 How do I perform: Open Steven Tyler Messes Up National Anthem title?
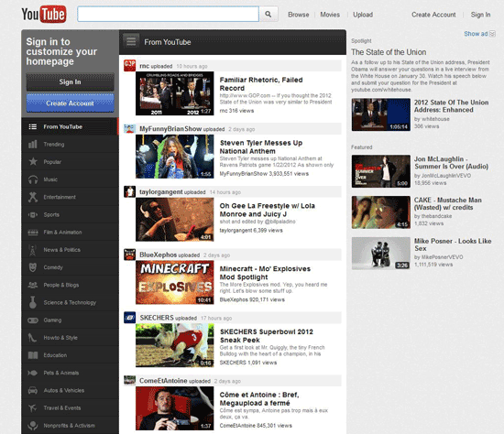tap(261, 146)
